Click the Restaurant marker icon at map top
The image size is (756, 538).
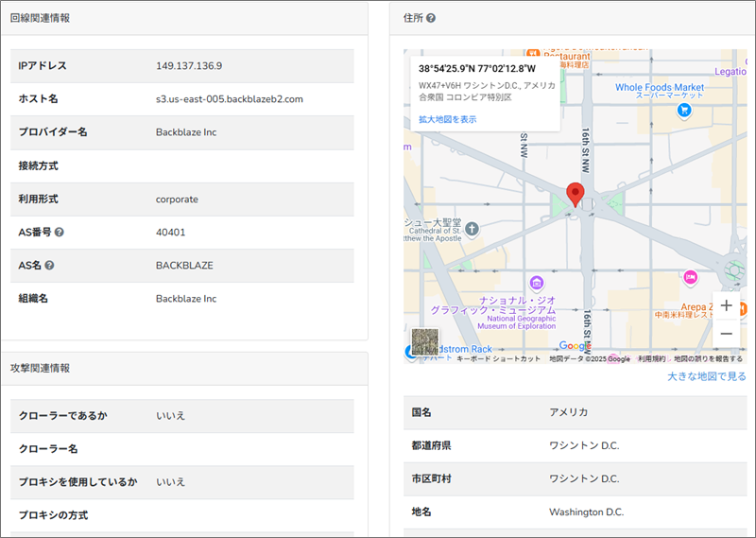[x=533, y=54]
